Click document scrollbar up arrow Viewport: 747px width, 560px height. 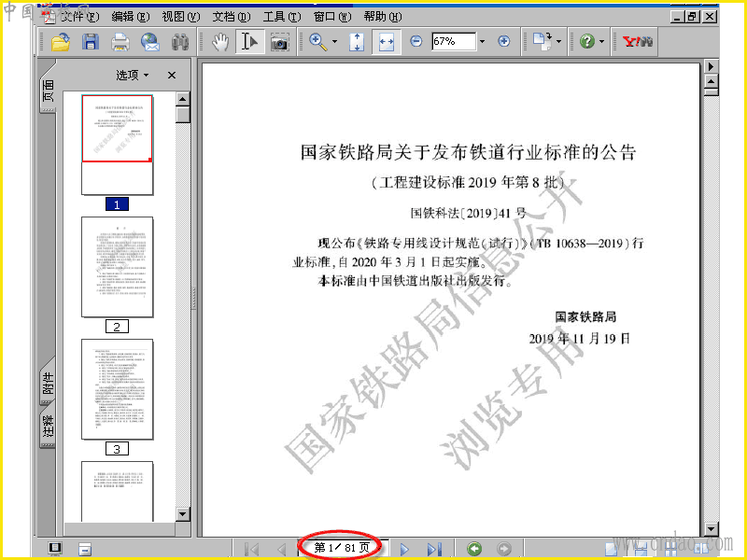[711, 82]
